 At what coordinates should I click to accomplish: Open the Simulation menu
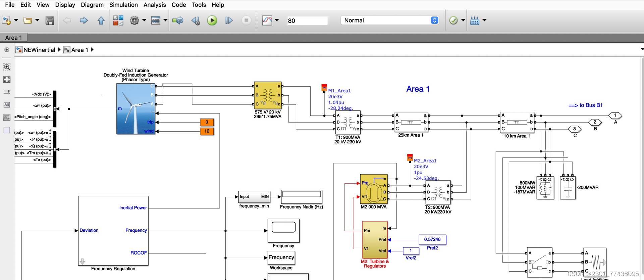click(123, 5)
